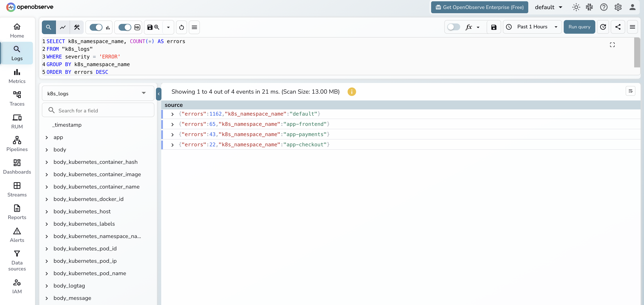Open Alerts from the sidebar
This screenshot has width=644, height=305.
pos(17,235)
